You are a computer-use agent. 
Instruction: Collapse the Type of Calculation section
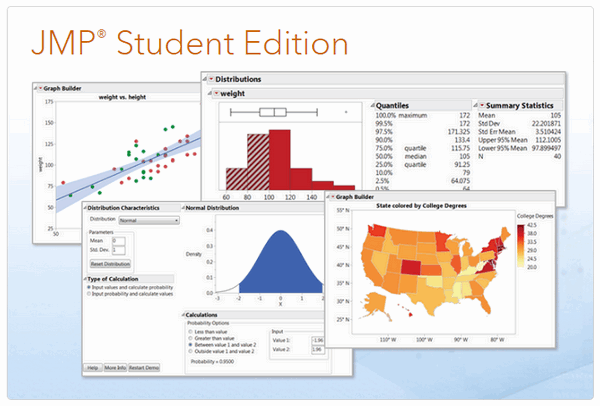85,279
